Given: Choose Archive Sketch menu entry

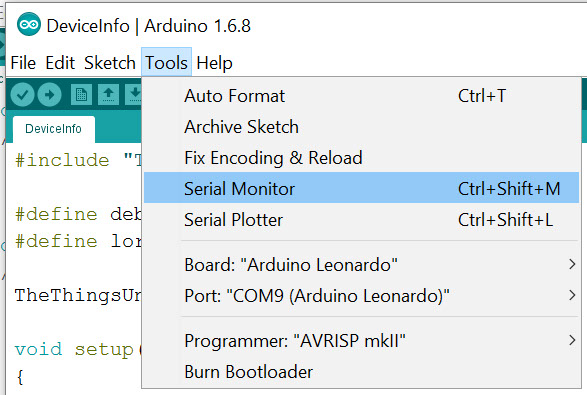Looking at the screenshot, I should pos(361,127).
